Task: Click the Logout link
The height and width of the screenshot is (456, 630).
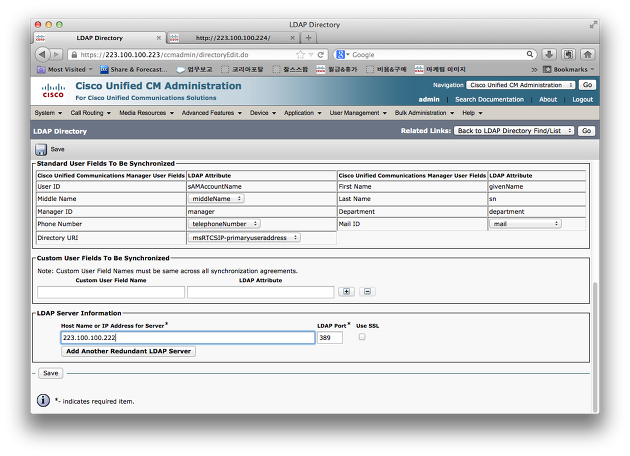Action: click(x=583, y=100)
